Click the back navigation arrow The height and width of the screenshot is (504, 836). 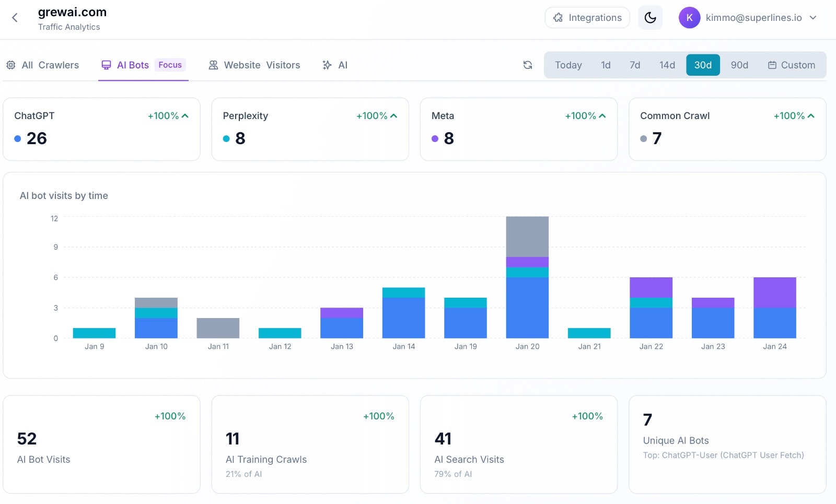coord(14,17)
